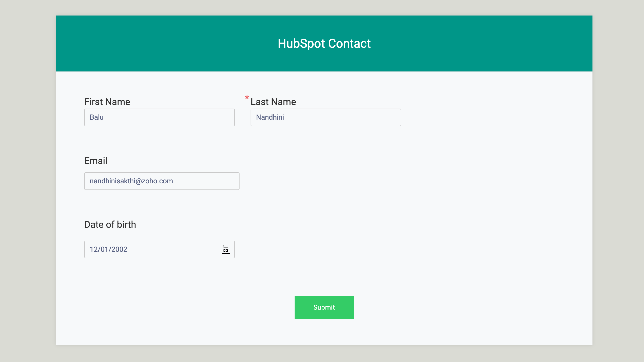
Task: Click the "HubSpot Contact" form heading
Action: tap(324, 43)
